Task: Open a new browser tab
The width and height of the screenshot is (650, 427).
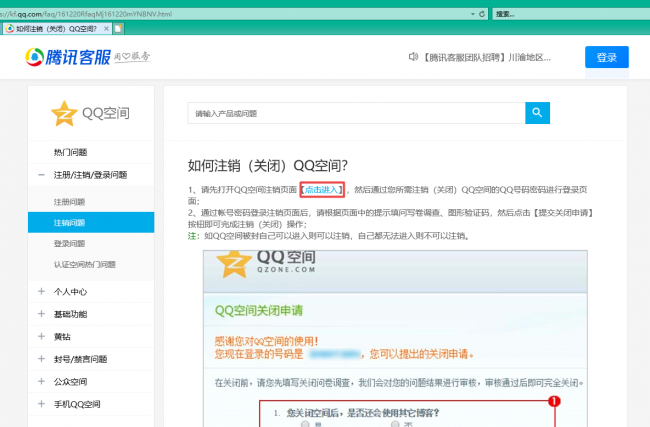Action: point(118,29)
